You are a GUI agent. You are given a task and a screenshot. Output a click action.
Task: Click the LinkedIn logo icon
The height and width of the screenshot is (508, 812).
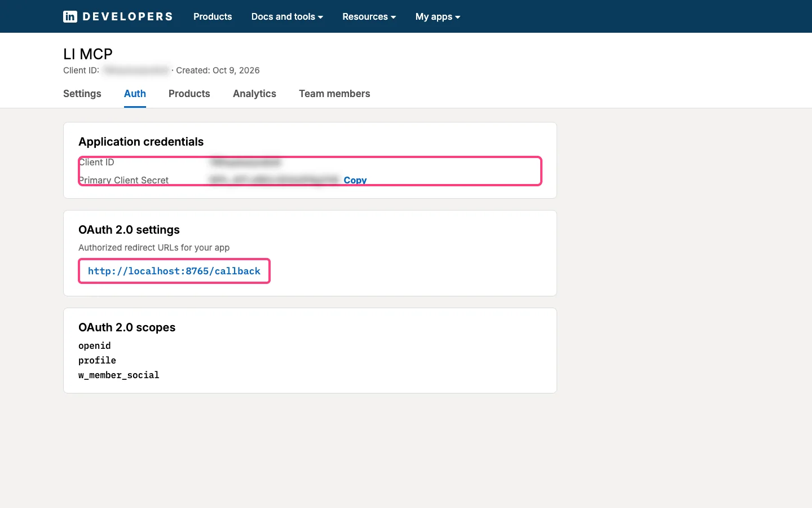(x=70, y=16)
